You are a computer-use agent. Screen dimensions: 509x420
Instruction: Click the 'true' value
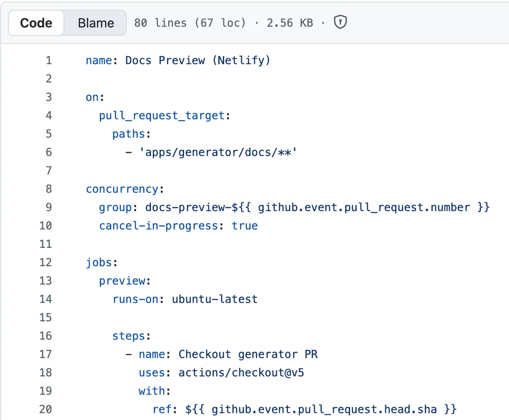(x=245, y=226)
